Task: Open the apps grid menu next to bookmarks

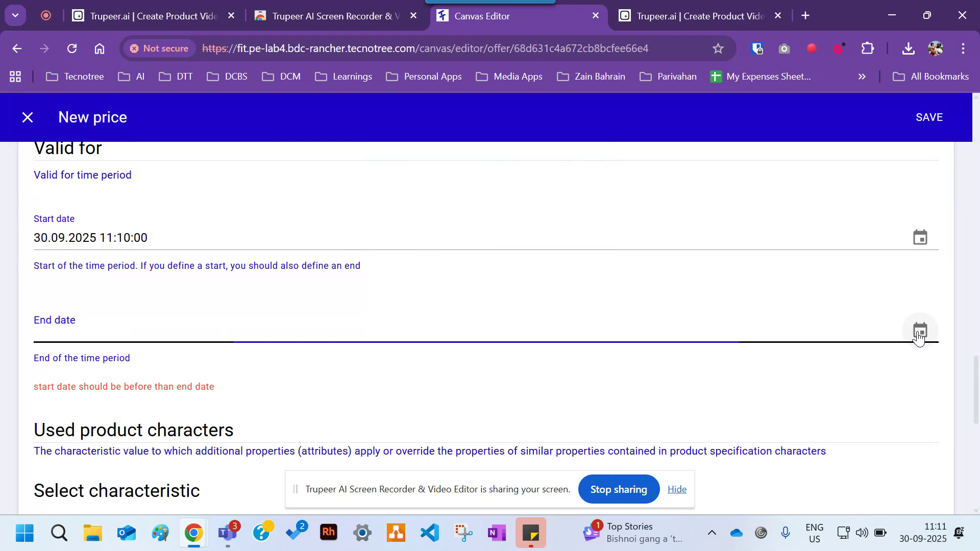Action: [x=15, y=76]
